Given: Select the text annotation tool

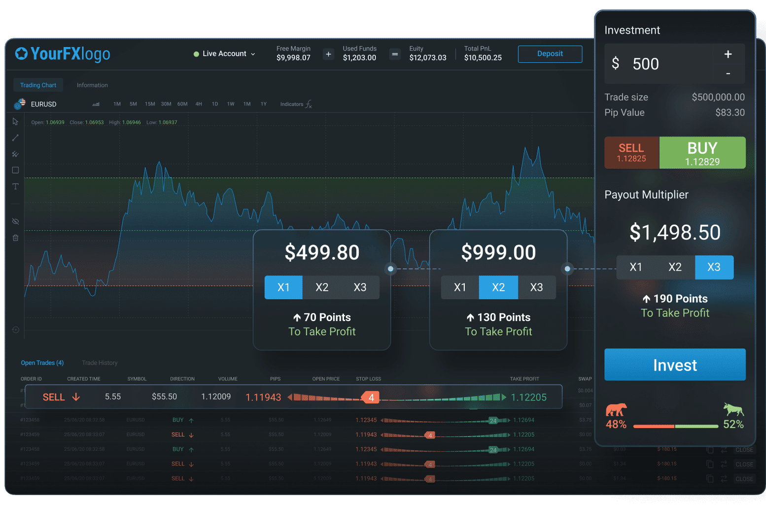Looking at the screenshot, I should tap(15, 186).
